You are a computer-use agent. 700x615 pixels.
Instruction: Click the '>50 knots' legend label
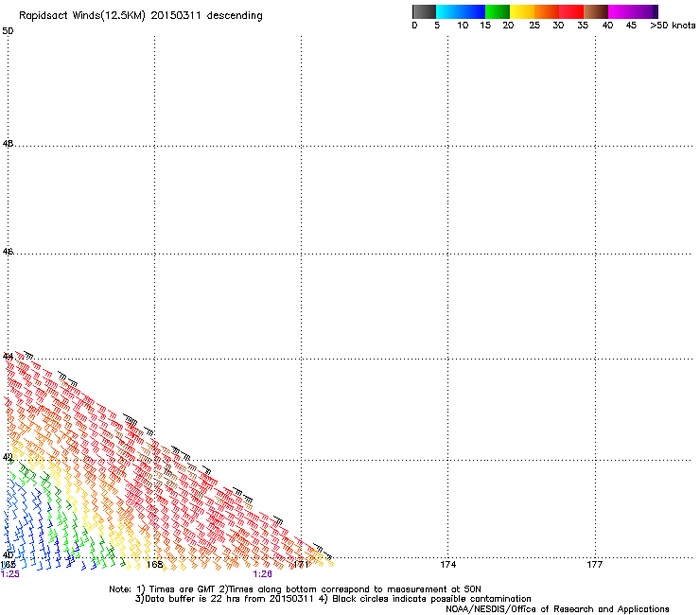[673, 26]
